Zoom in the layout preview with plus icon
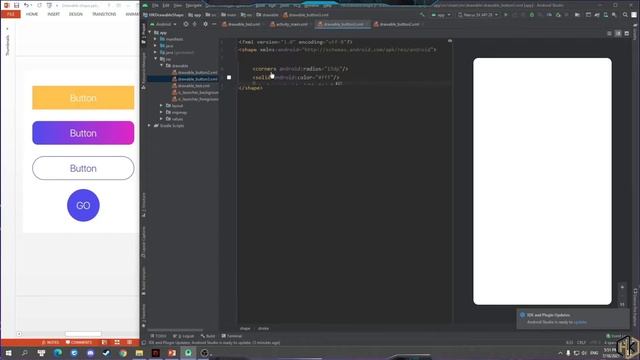The height and width of the screenshot is (360, 640). tap(622, 287)
